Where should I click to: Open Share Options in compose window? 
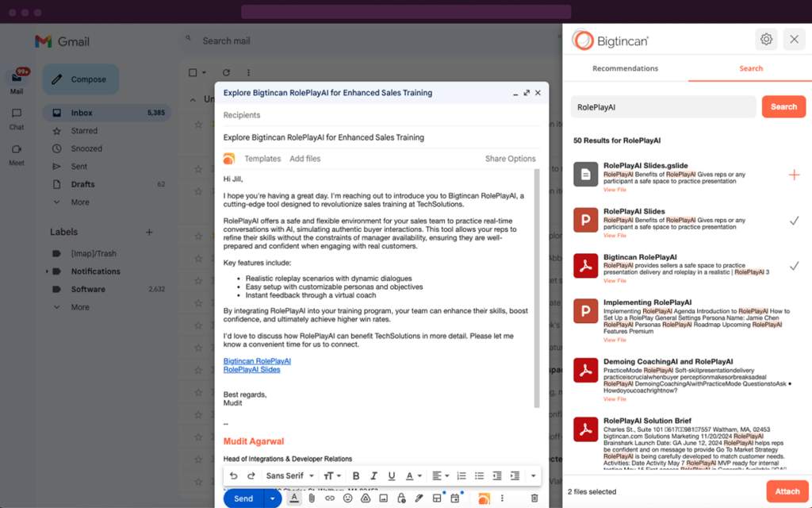(x=510, y=159)
